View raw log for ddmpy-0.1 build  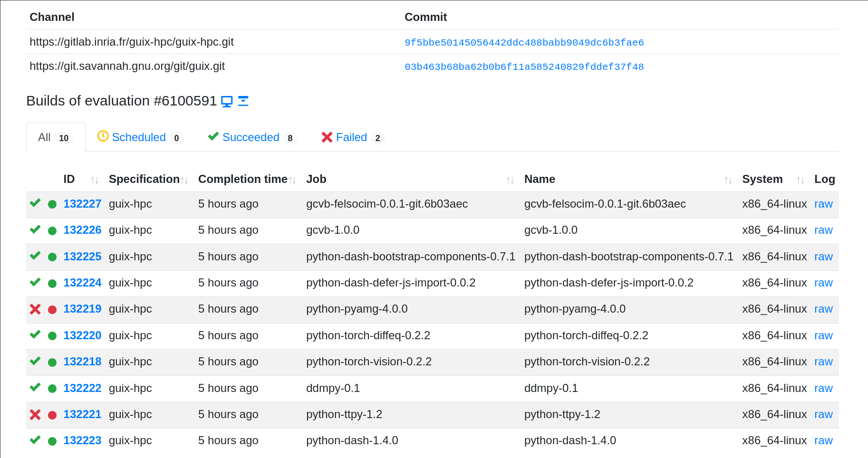click(x=823, y=388)
